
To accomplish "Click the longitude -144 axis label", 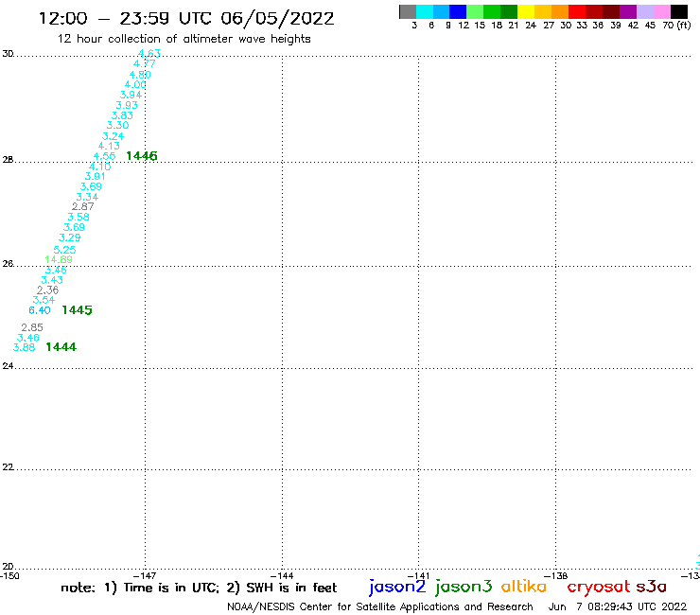I will [282, 576].
